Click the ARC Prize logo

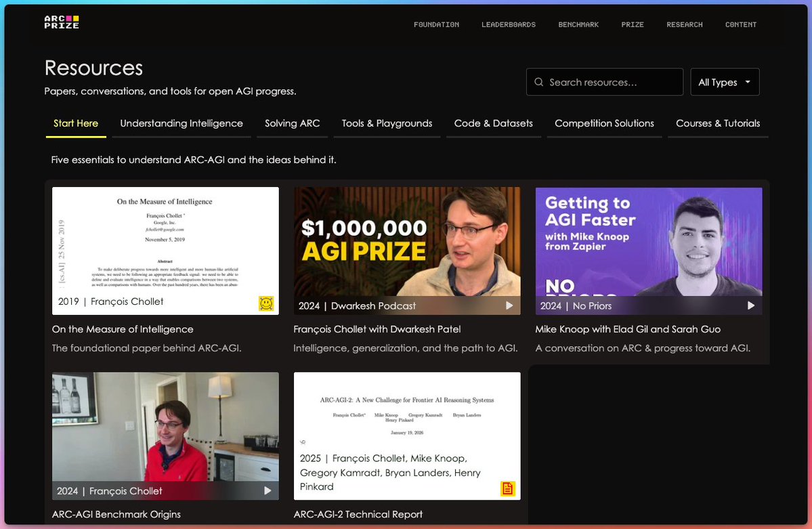(62, 22)
